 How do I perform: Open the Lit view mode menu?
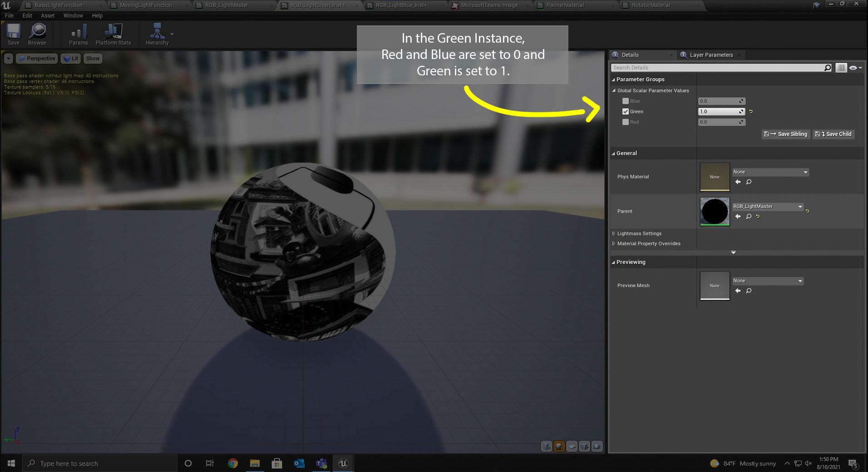coord(70,59)
